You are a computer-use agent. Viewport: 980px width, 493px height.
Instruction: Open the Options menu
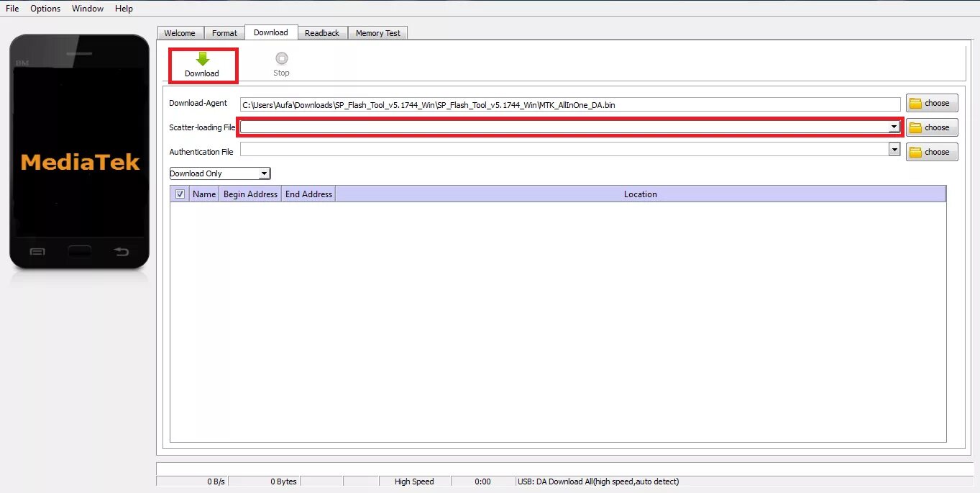[45, 9]
